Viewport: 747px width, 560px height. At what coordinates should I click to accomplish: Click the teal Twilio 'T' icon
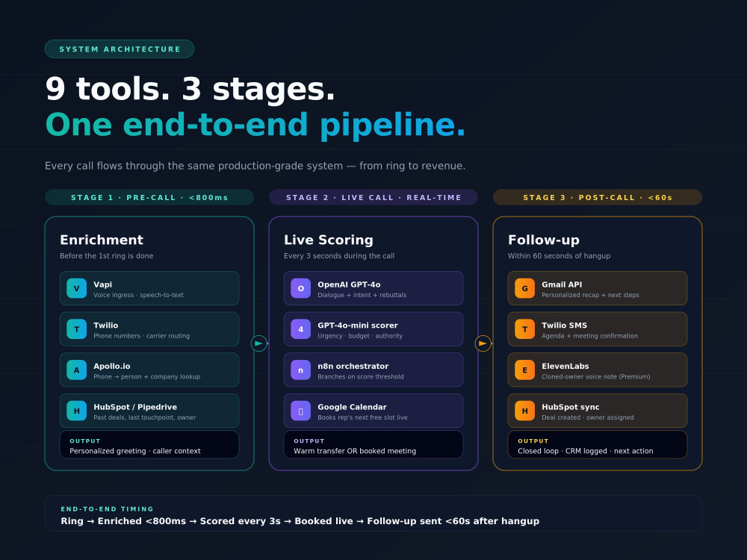(77, 329)
